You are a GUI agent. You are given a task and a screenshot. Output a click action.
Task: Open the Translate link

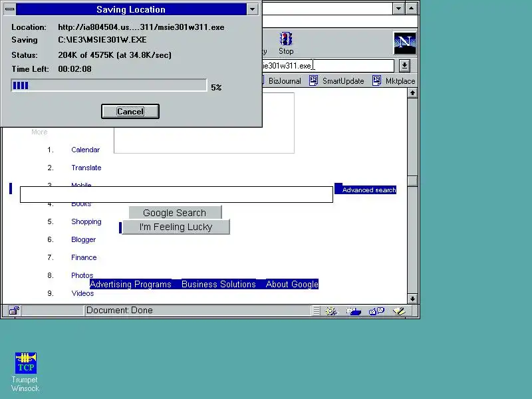[86, 168]
